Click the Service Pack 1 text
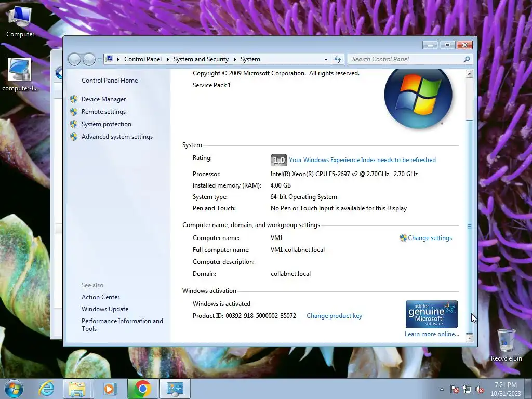 coord(212,85)
